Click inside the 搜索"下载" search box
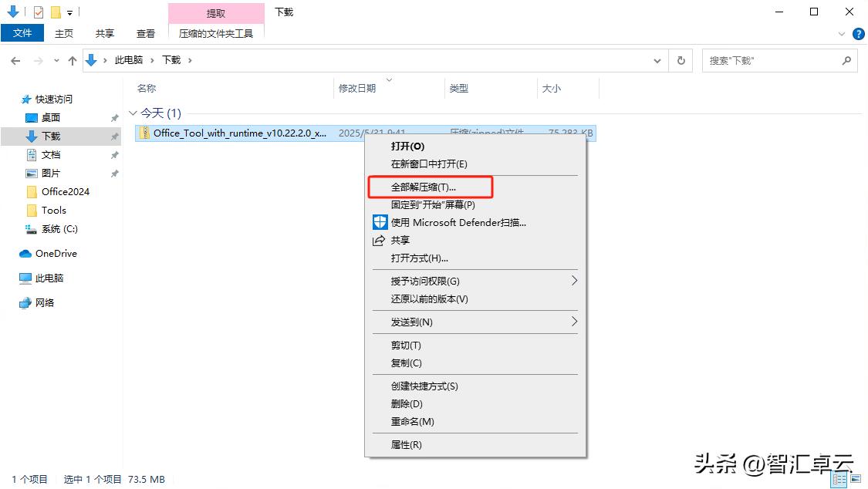Screen dimensions: 868x489 tap(772, 60)
